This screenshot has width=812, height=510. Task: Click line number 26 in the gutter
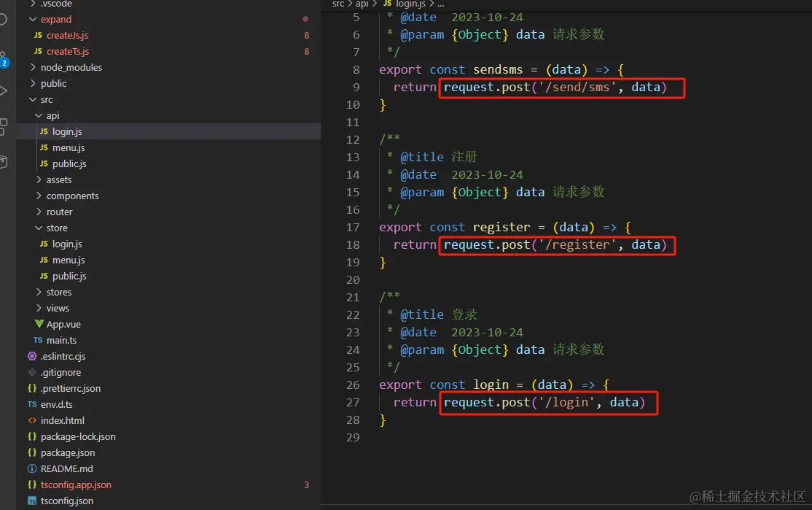tap(353, 385)
